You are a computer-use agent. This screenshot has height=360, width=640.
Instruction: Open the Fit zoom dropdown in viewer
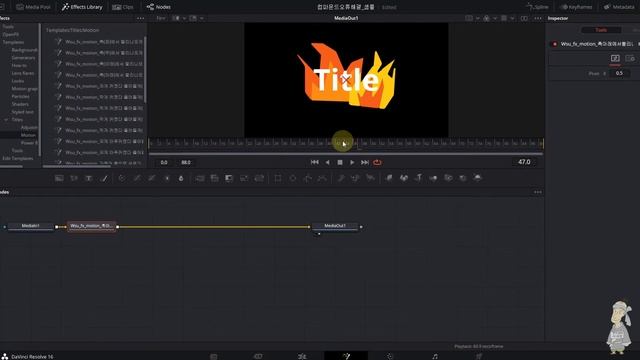pyautogui.click(x=161, y=18)
